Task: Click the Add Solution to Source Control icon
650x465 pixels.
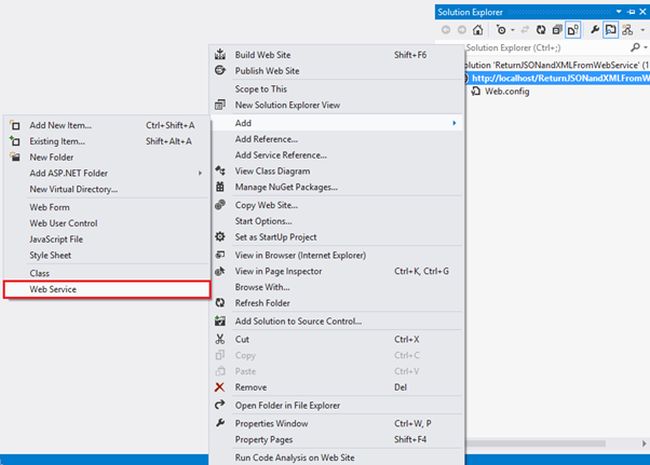Action: pyautogui.click(x=220, y=321)
